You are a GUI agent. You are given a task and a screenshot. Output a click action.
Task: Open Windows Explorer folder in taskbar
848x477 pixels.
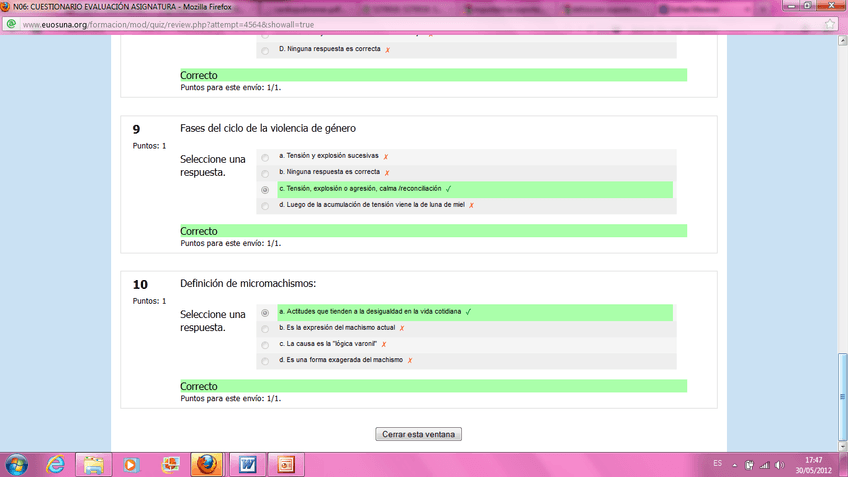[x=92, y=465]
